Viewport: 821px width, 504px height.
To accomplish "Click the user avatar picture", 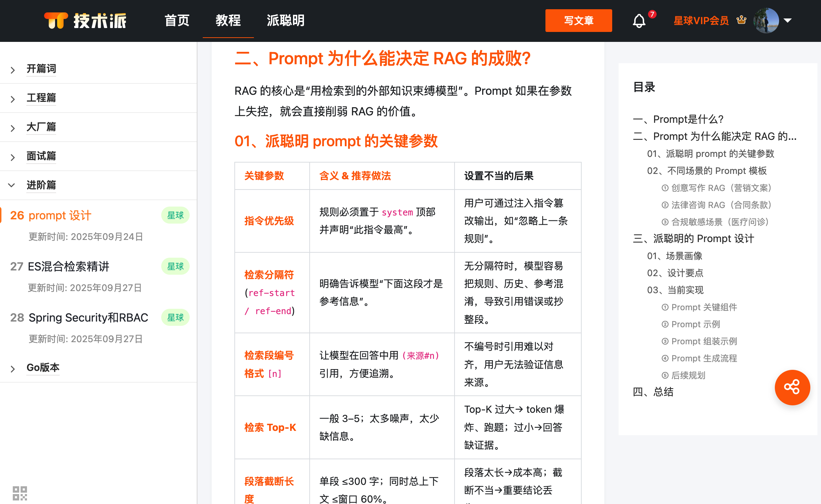I will pyautogui.click(x=766, y=21).
